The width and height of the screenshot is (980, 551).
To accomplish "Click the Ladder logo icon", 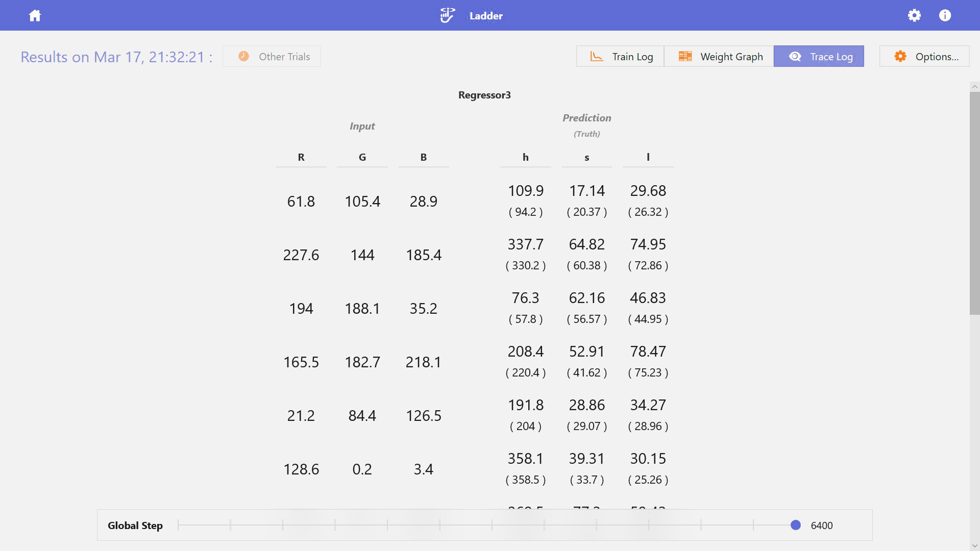I will click(447, 15).
